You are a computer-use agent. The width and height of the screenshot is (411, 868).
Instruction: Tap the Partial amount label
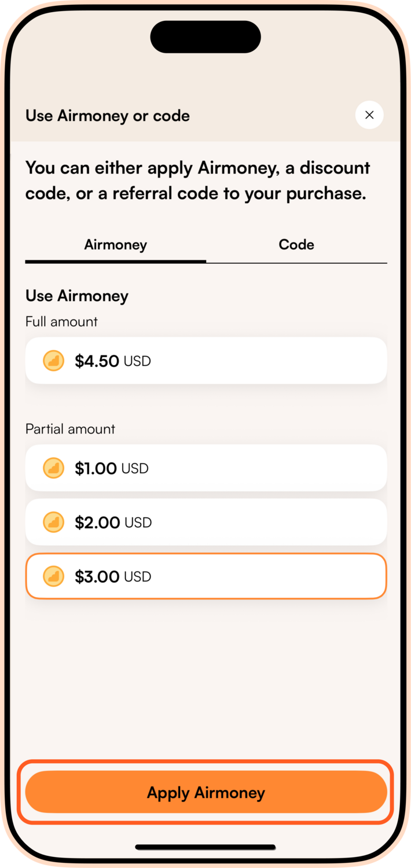coord(70,429)
